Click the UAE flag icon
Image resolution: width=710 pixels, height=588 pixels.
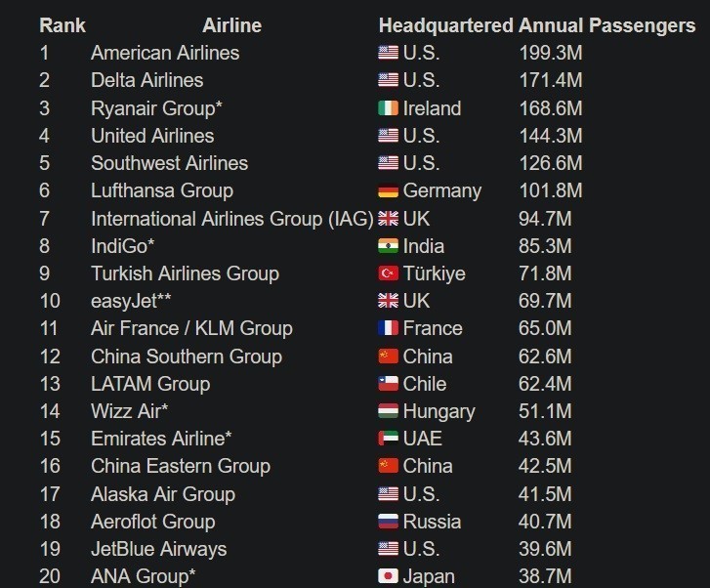coord(388,439)
